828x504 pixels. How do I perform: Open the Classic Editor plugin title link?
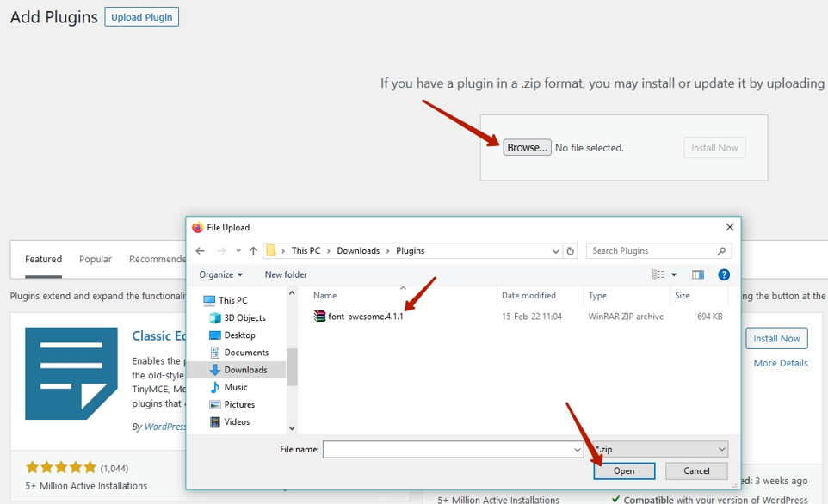[x=159, y=336]
